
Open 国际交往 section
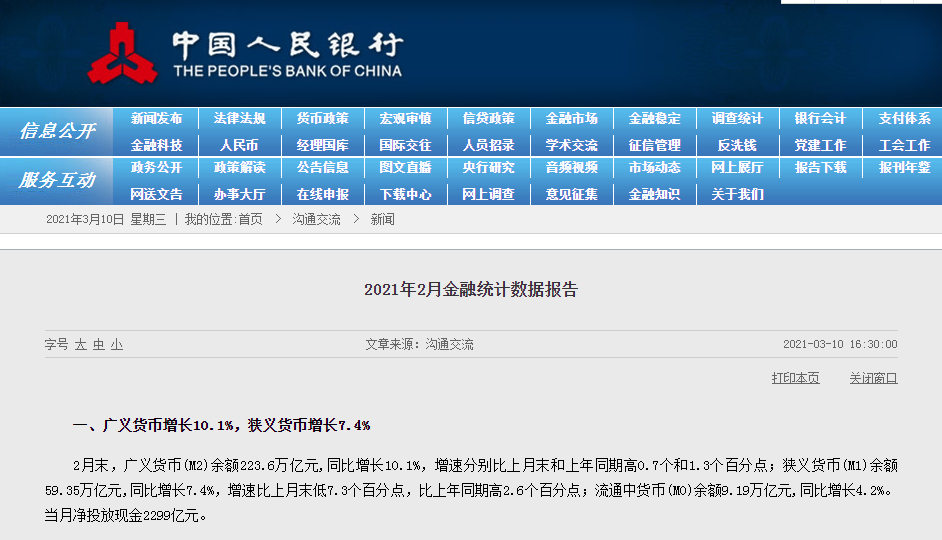(406, 145)
